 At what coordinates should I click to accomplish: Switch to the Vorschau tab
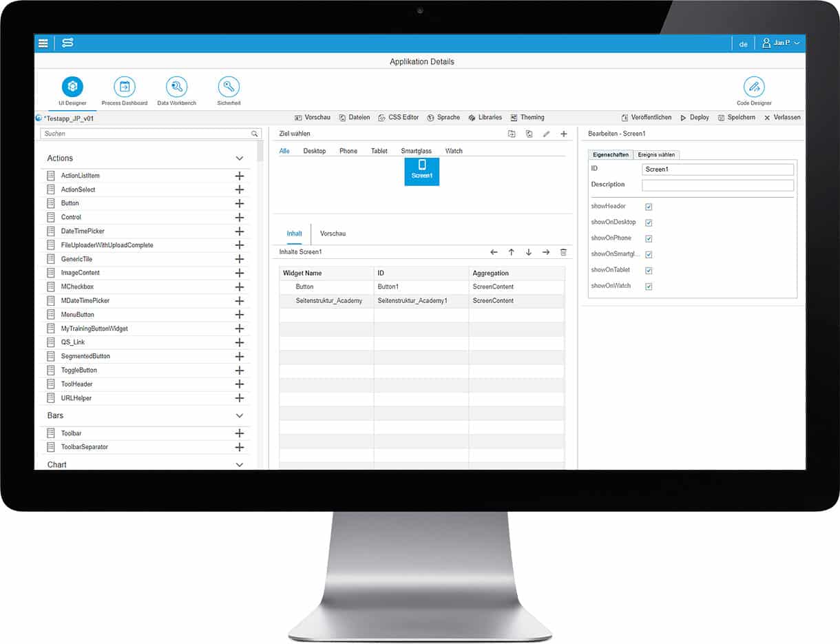pos(333,233)
